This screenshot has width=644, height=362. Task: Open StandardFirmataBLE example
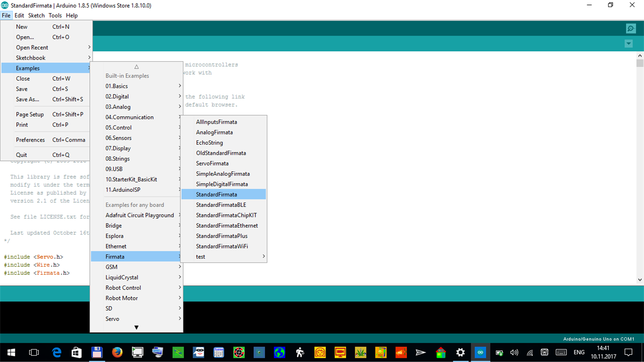[224, 205]
